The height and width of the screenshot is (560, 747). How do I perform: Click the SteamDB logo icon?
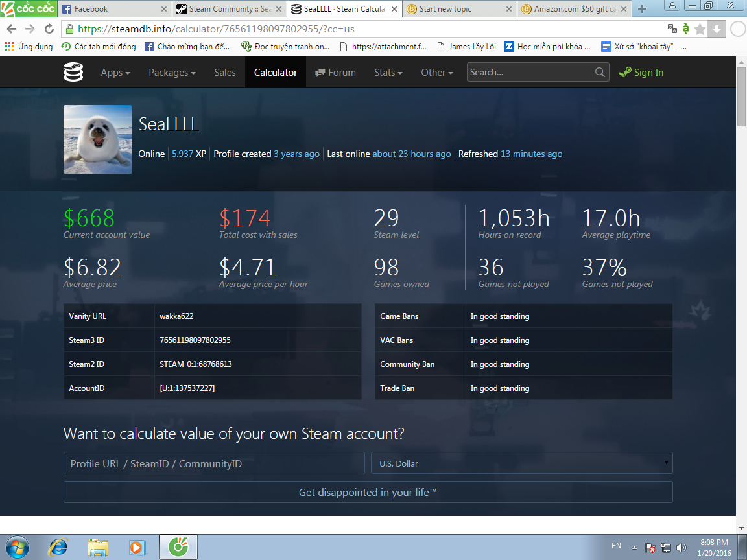click(x=73, y=73)
